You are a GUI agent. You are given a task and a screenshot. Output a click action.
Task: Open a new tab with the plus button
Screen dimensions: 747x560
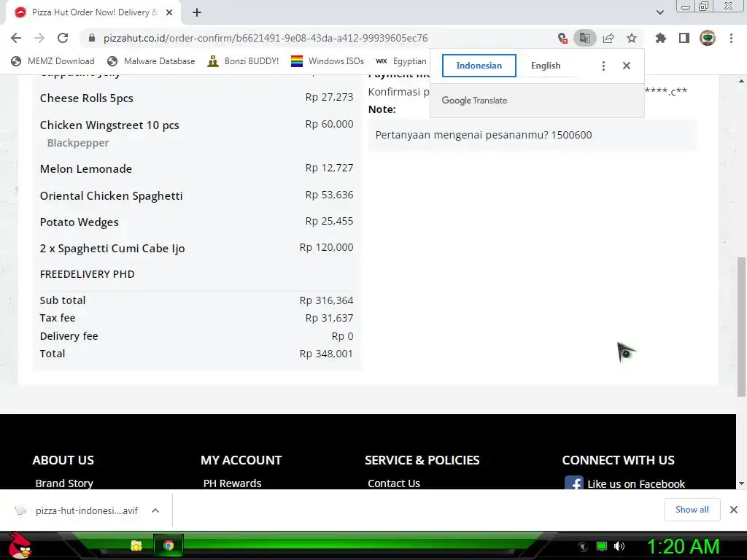[197, 12]
